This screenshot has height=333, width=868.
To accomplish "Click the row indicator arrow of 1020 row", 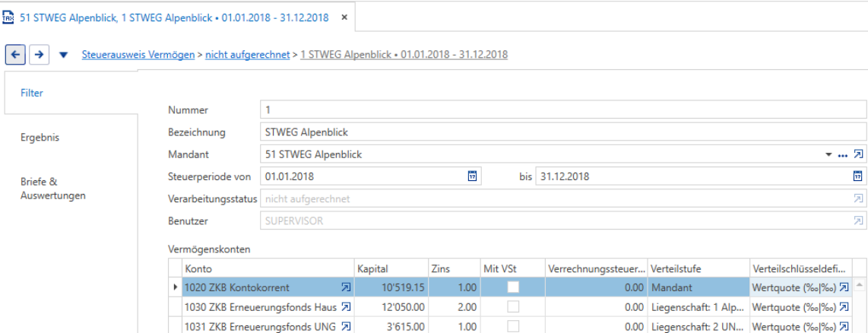I will (176, 287).
